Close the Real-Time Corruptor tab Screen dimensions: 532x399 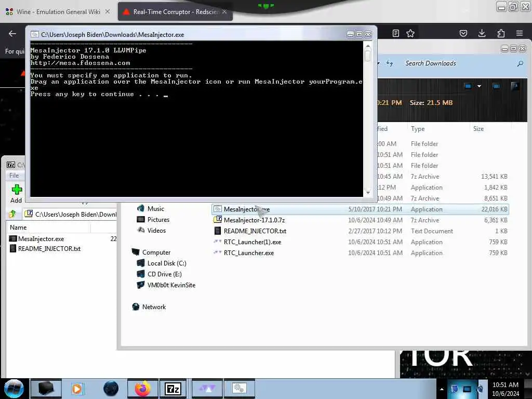pos(224,11)
